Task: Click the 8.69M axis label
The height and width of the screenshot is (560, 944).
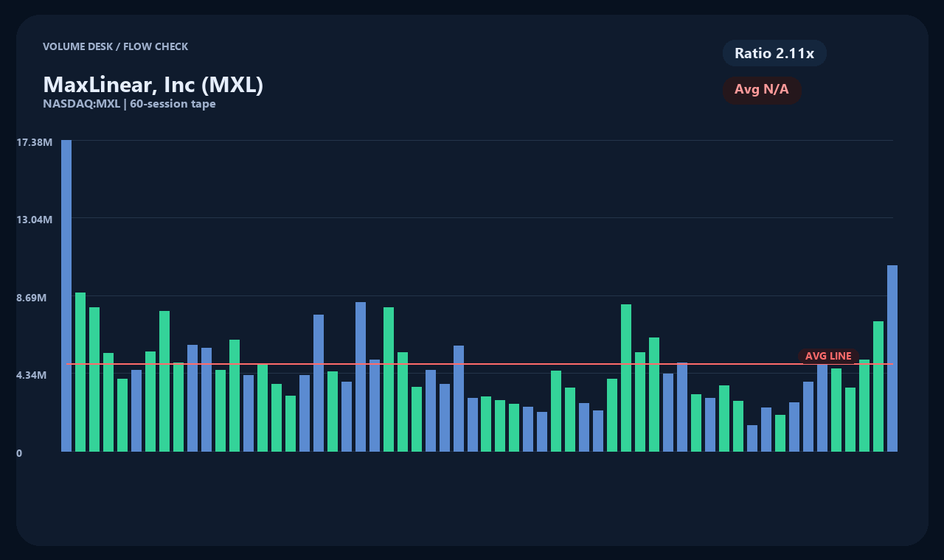Action: 32,298
